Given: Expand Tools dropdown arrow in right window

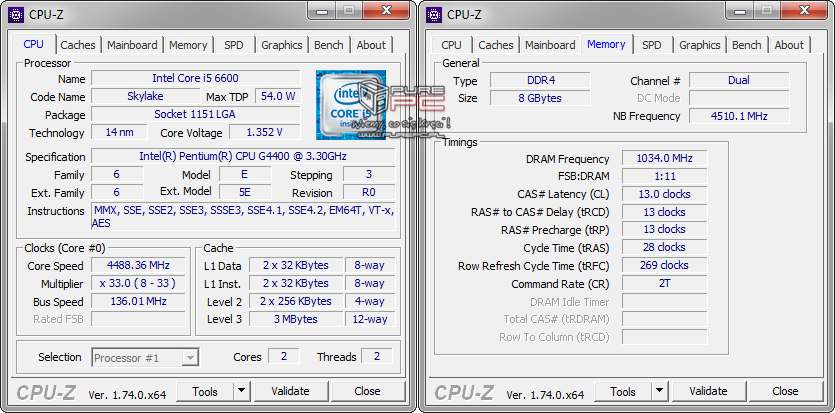Looking at the screenshot, I should pyautogui.click(x=660, y=392).
